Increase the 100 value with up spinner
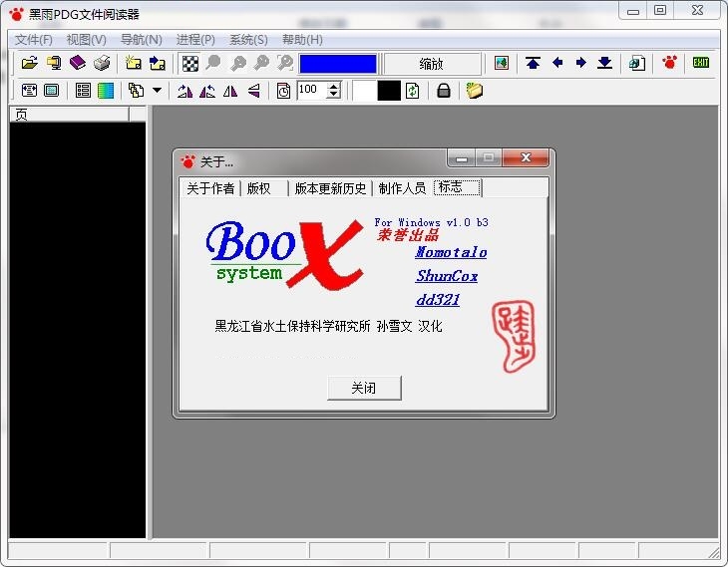 tap(334, 86)
